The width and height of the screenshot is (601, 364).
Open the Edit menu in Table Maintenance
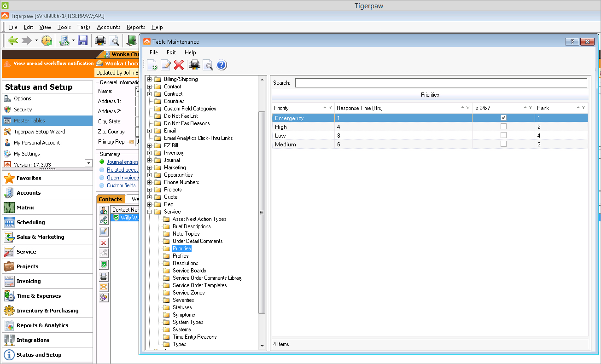click(171, 52)
